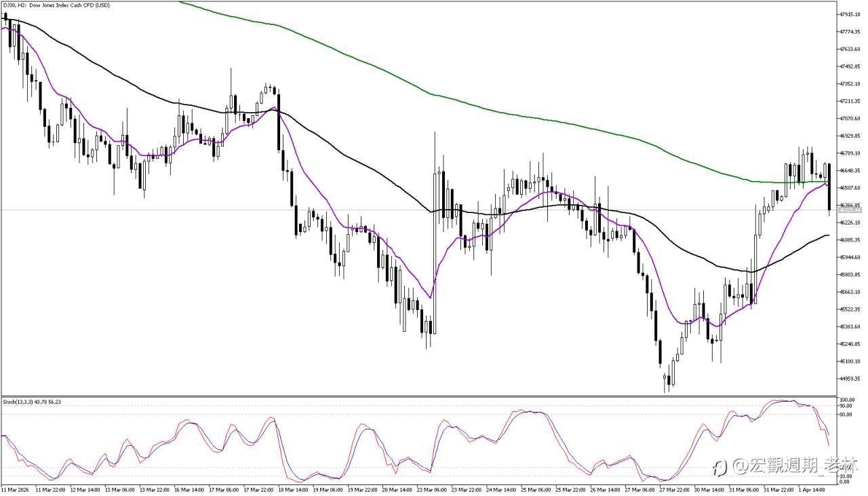Viewport: 868px width, 496px height.
Task: Click the 47352.10 price axis label
Action: point(850,84)
